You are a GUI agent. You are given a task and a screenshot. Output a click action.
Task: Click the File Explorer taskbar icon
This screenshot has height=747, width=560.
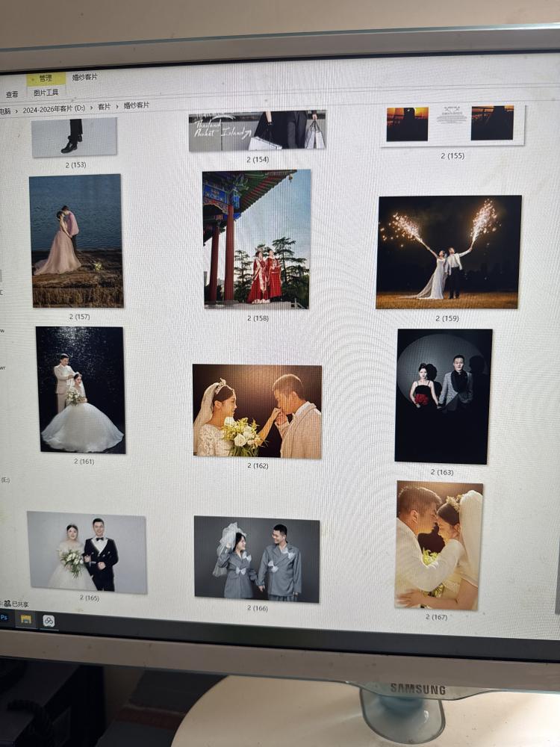click(25, 619)
